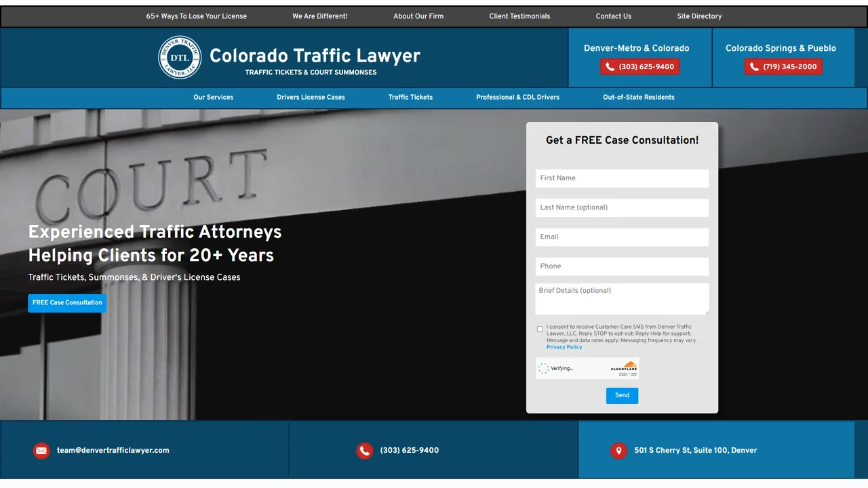This screenshot has height=488, width=868.
Task: Click "Get a FREE Case Consultation!" heading
Action: click(622, 140)
